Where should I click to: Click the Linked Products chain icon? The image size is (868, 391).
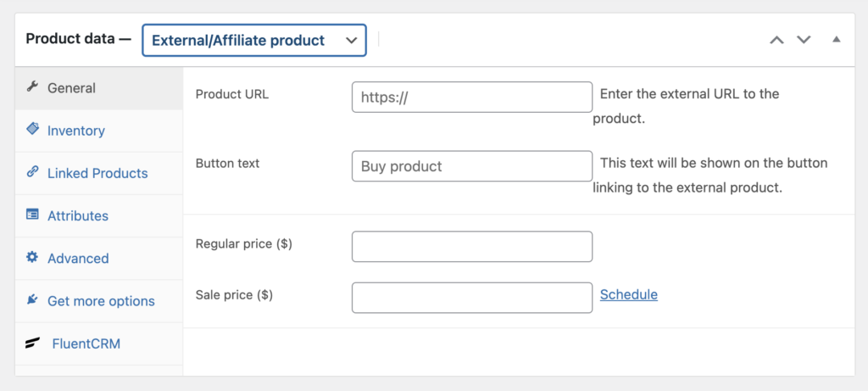32,171
